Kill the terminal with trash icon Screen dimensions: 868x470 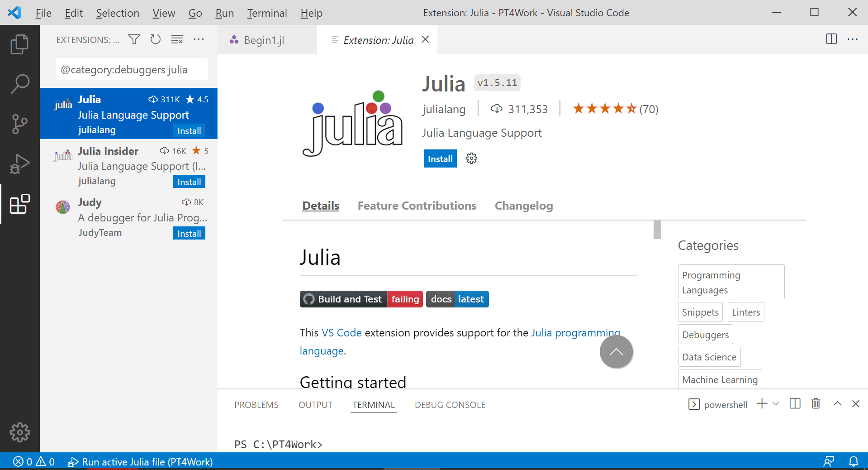[x=816, y=403]
